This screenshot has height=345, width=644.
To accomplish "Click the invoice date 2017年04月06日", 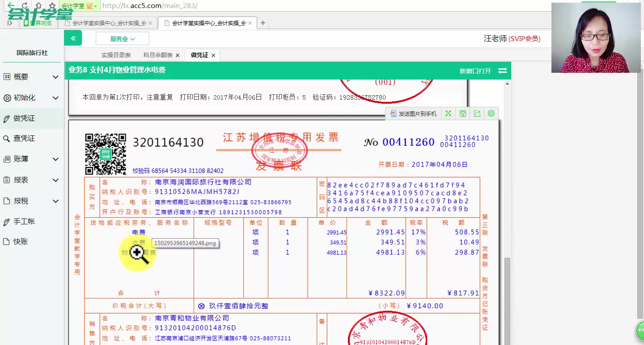I will click(440, 164).
